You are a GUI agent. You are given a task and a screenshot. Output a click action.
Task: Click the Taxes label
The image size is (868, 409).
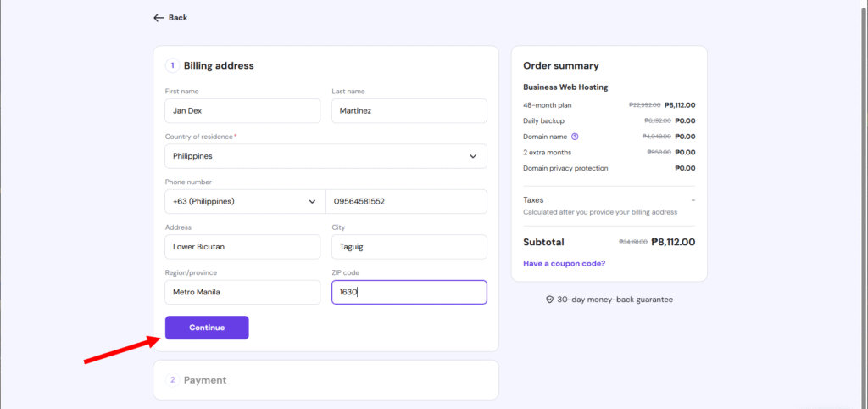coord(533,200)
